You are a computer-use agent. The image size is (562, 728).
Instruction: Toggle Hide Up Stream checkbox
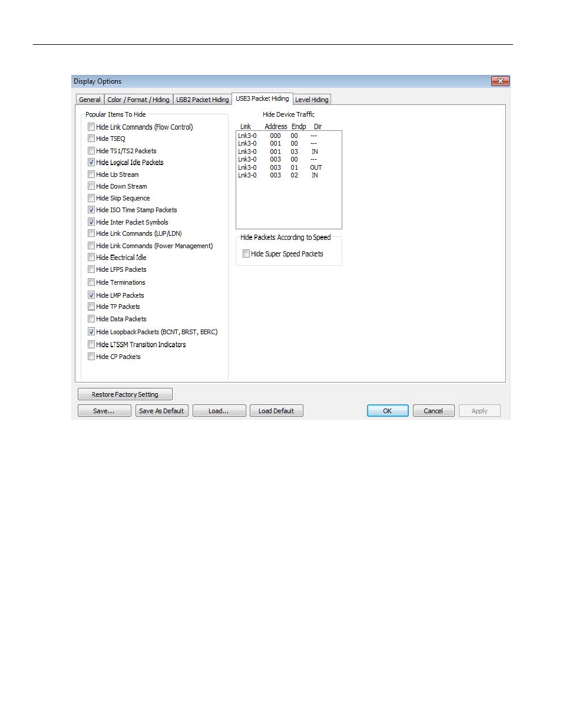coord(91,174)
